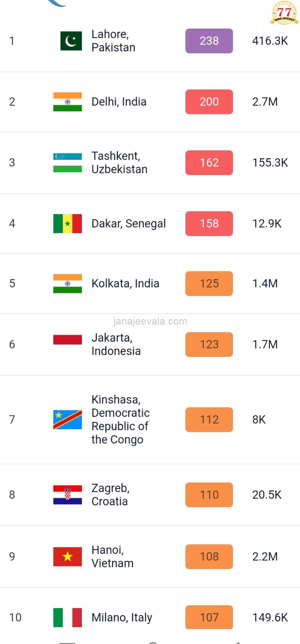Click the Croatia flag icon

[x=67, y=495]
